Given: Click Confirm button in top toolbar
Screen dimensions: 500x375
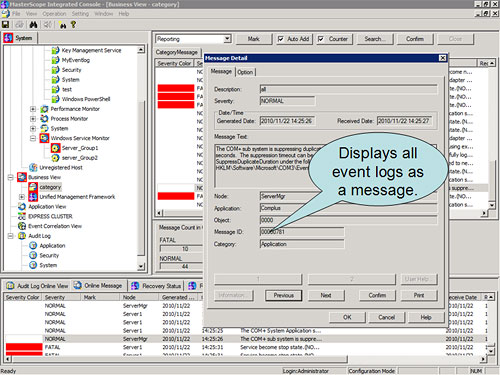Looking at the screenshot, I should pos(415,39).
